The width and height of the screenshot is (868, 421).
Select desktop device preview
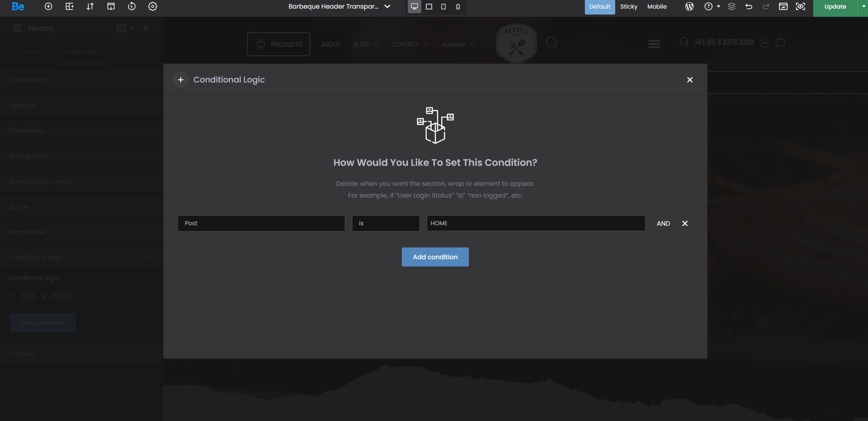(415, 6)
